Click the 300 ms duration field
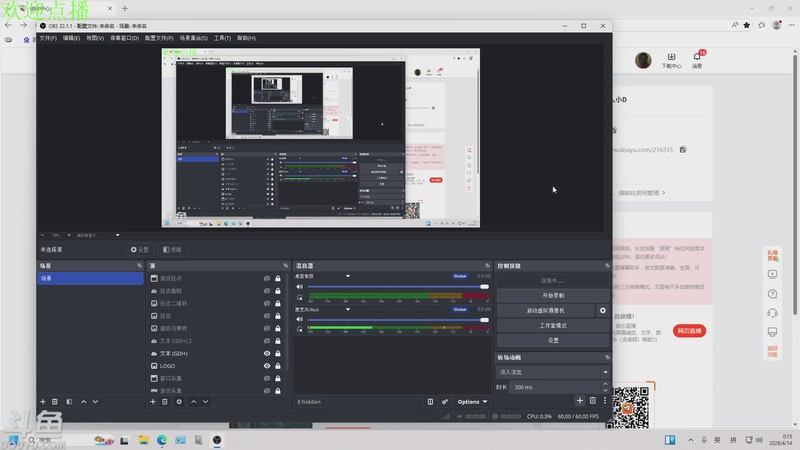This screenshot has height=450, width=800. coord(554,387)
